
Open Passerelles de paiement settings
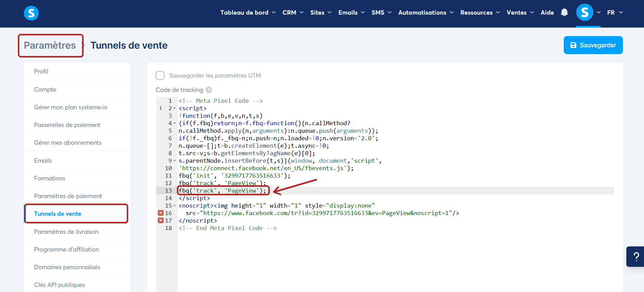click(77, 125)
